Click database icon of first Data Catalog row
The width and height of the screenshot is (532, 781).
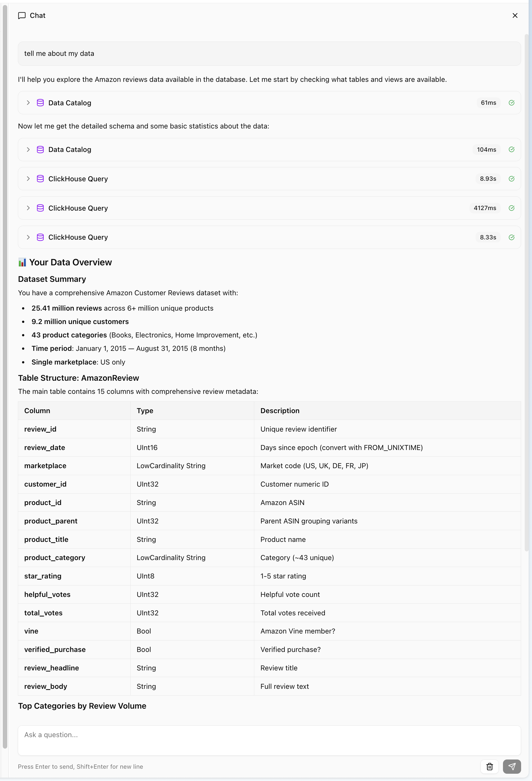40,103
